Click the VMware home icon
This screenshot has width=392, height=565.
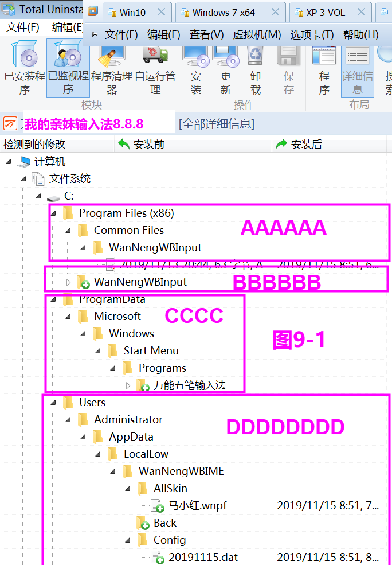click(x=93, y=11)
